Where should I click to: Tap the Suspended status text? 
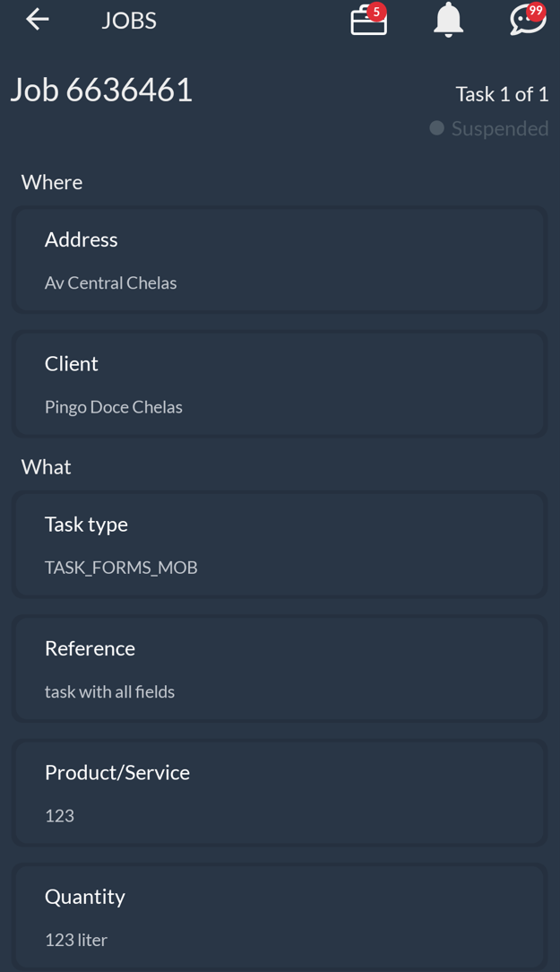[x=499, y=128]
